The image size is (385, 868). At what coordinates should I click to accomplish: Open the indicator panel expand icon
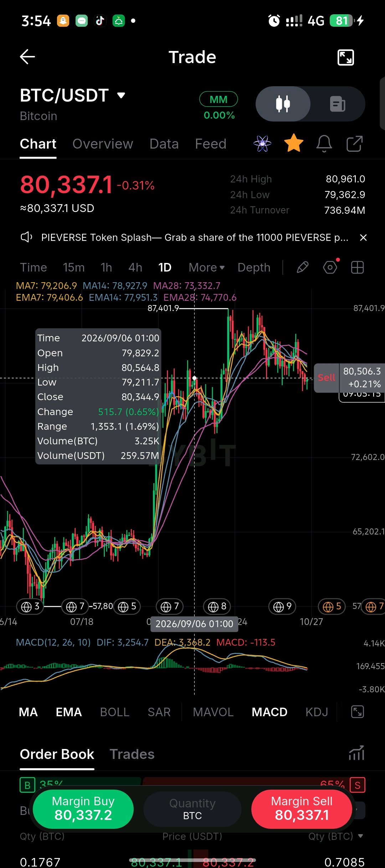click(x=357, y=712)
